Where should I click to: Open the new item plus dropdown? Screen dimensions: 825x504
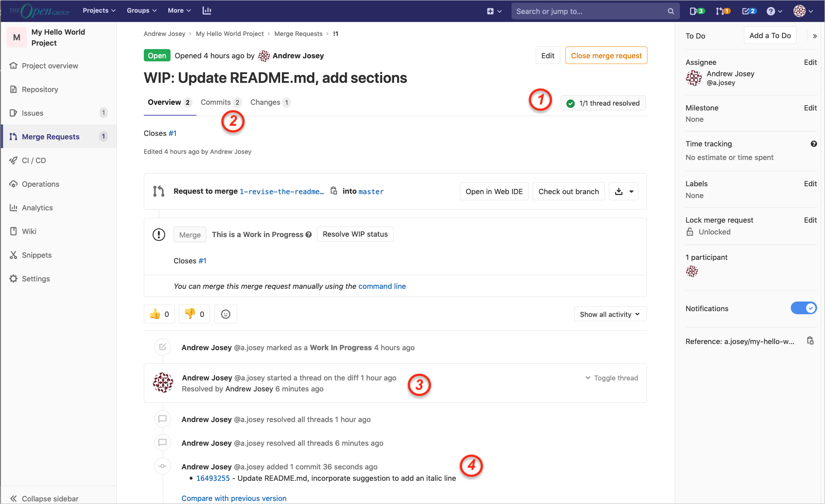click(x=494, y=11)
